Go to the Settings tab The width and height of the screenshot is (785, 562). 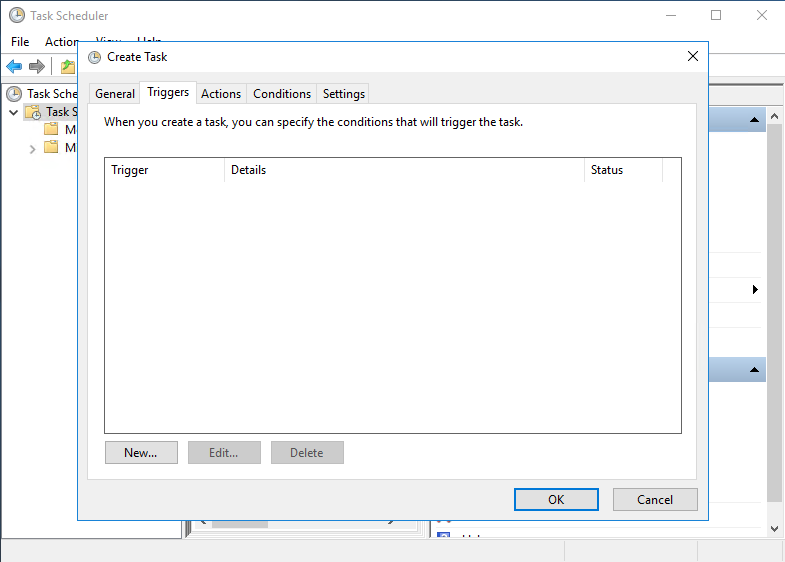tap(343, 94)
